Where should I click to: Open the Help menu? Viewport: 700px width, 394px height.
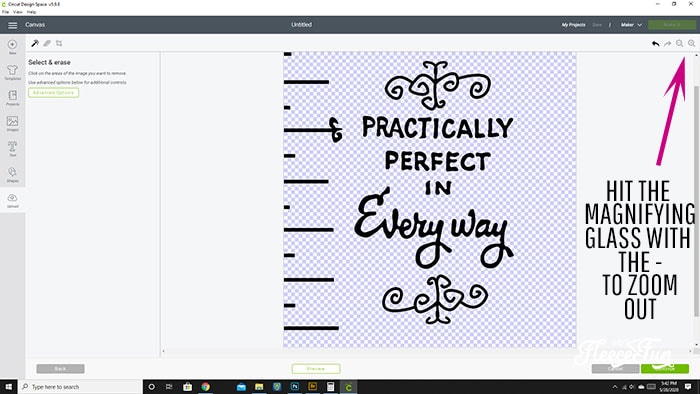(31, 12)
